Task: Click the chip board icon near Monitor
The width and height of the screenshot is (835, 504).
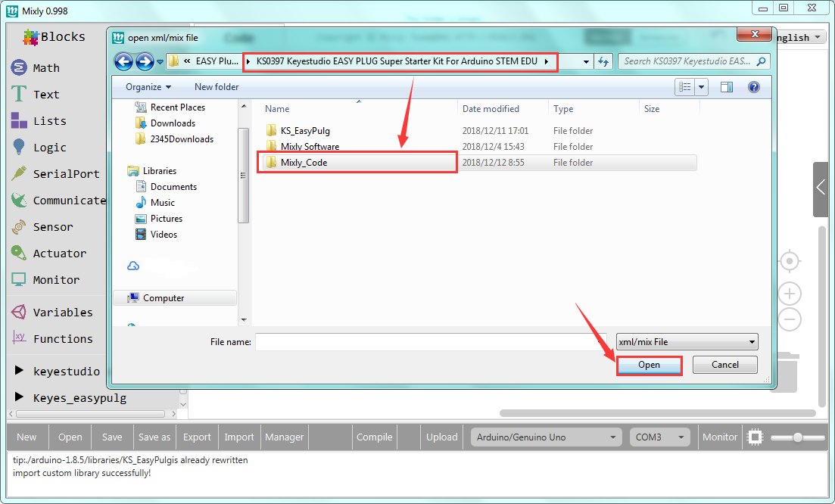Action: 755,437
